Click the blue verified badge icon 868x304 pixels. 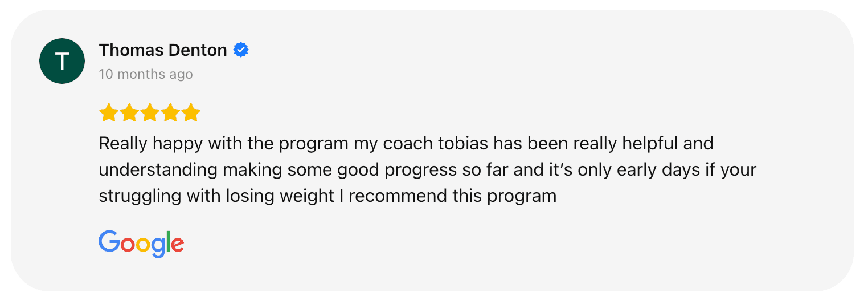pos(241,50)
